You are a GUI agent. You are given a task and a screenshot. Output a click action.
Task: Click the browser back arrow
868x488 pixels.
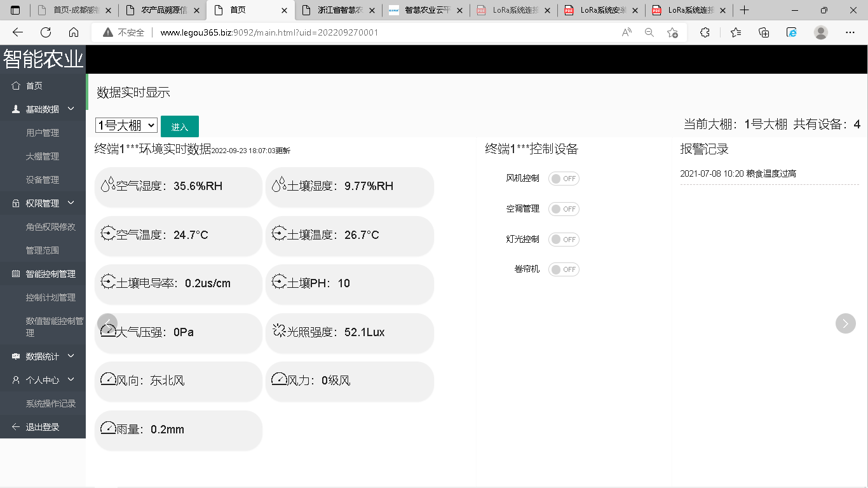(18, 32)
